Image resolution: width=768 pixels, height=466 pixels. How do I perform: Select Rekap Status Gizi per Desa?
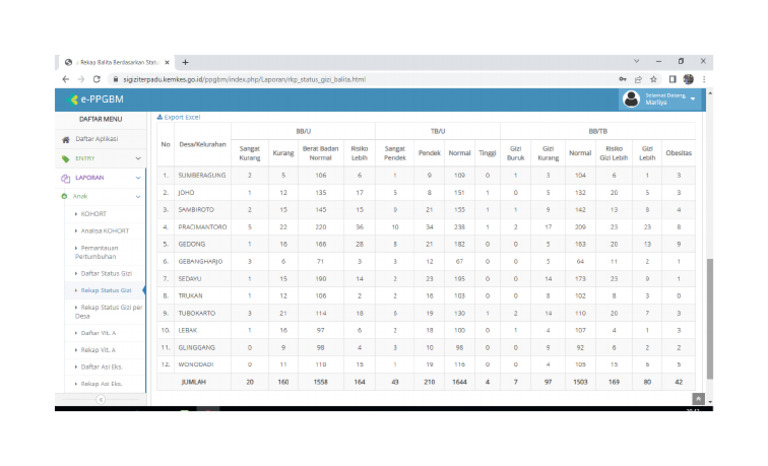110,310
